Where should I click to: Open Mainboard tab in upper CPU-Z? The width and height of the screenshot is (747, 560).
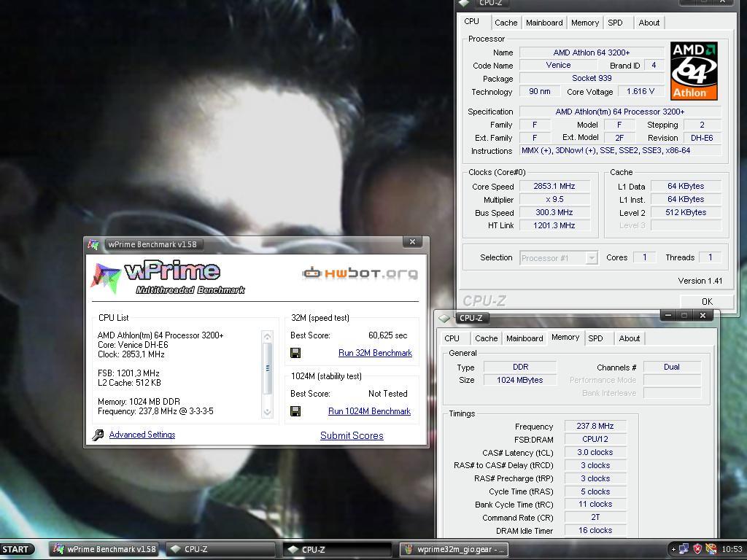(544, 23)
